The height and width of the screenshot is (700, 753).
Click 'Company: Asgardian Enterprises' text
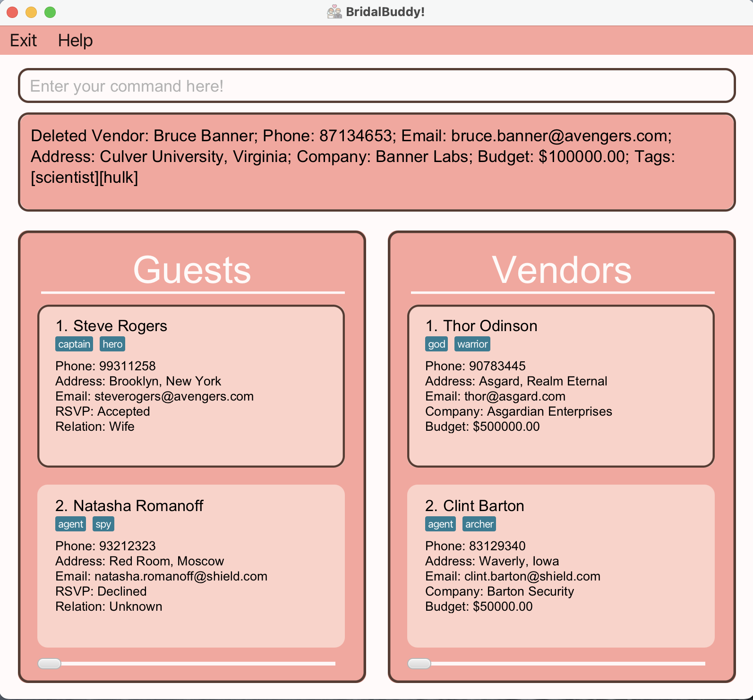[519, 411]
